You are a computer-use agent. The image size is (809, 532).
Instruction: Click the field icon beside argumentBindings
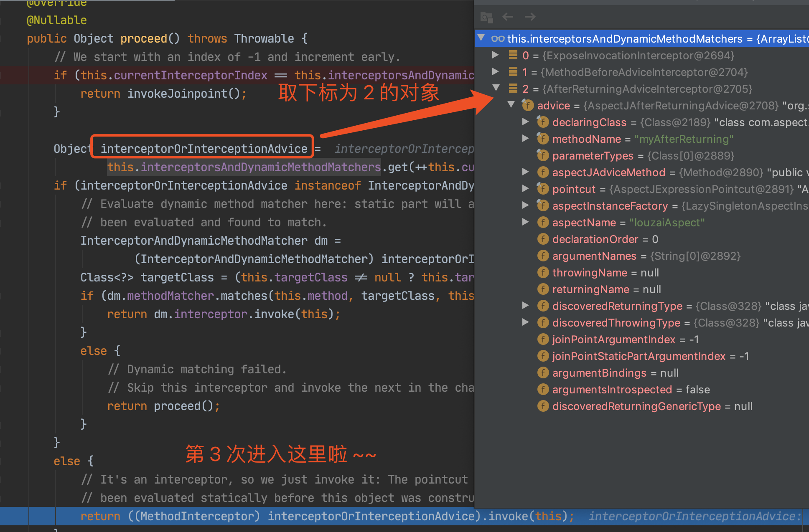pyautogui.click(x=543, y=372)
